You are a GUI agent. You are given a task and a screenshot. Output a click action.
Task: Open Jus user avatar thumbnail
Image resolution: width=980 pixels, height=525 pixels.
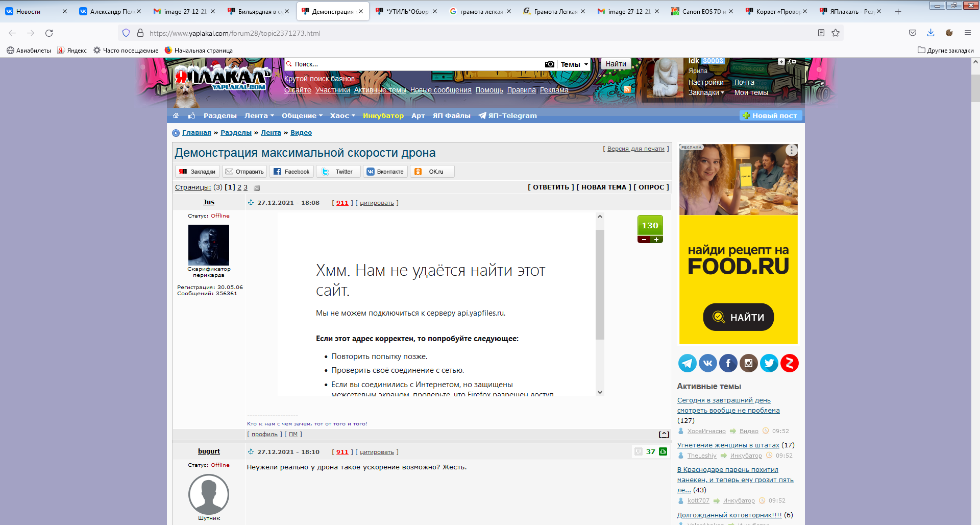click(x=209, y=245)
